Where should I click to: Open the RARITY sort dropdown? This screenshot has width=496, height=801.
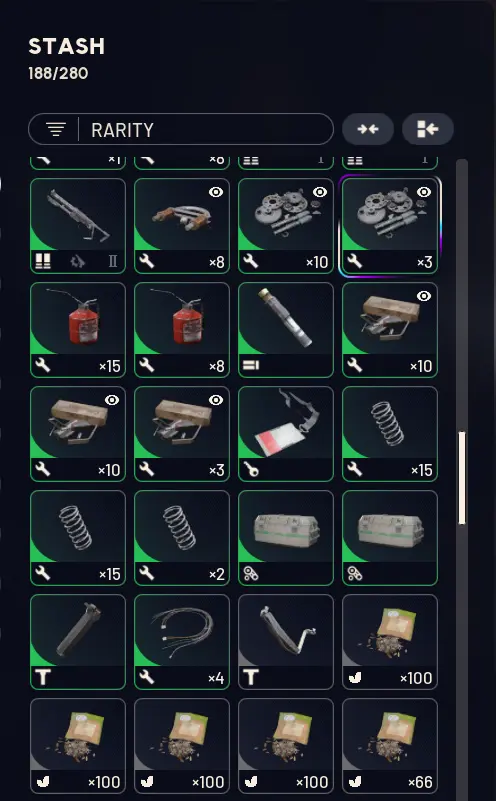[x=181, y=129]
